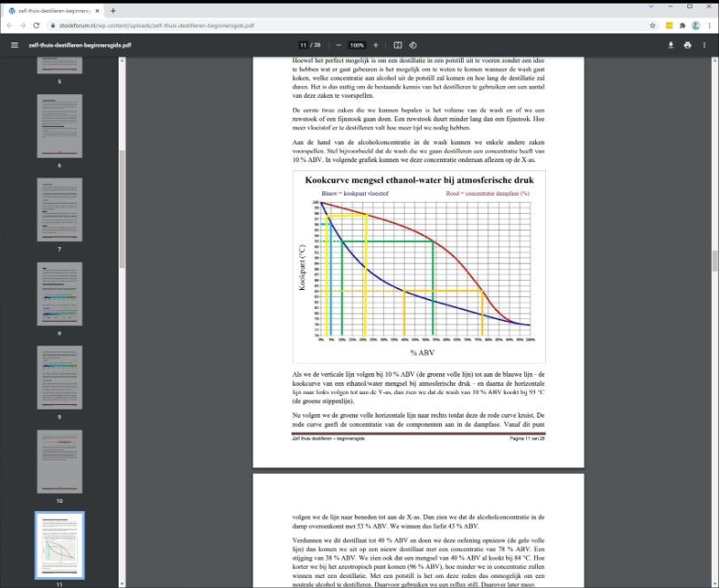The image size is (719, 588).
Task: Print the PDF document
Action: pos(687,45)
